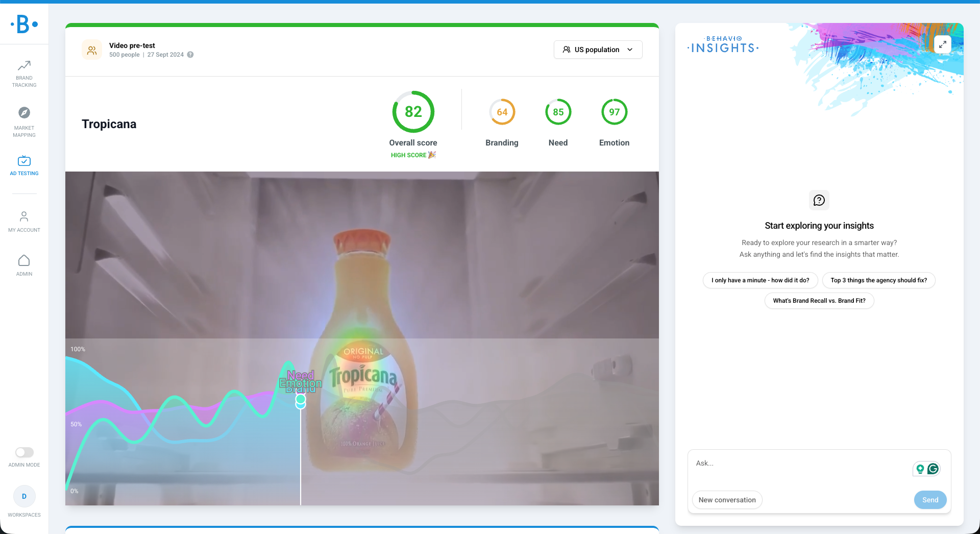
Task: Click the 50% axis label
Action: coord(76,424)
